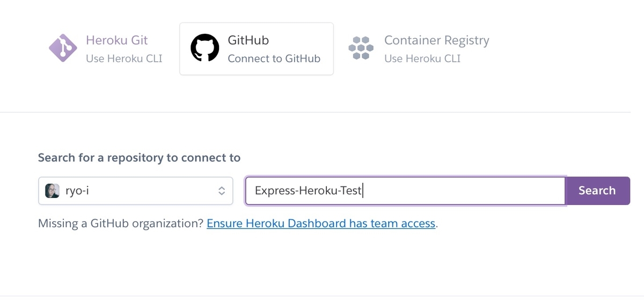Click the GitHub octocat logo
Viewport: 644px width, 300px height.
205,48
